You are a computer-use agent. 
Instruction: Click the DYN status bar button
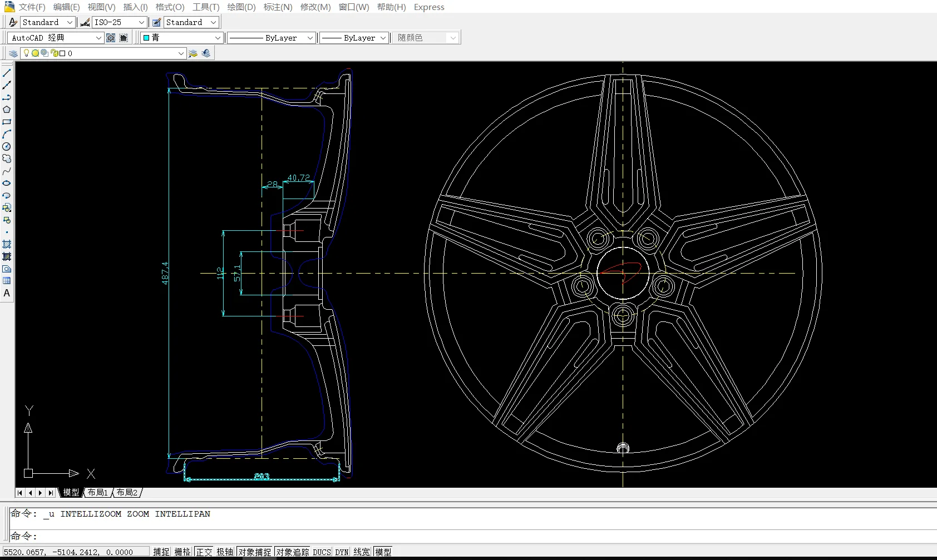coord(342,552)
